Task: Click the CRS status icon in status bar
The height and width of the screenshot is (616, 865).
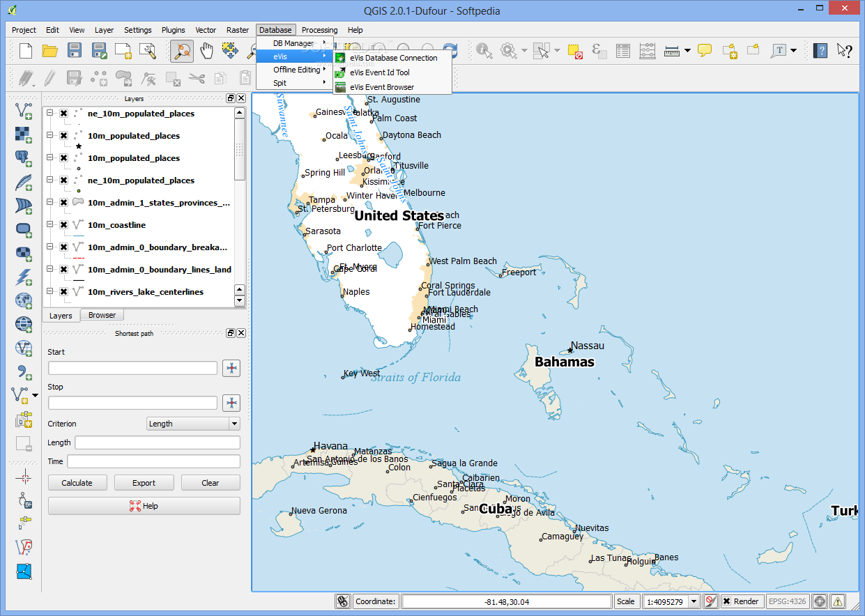Action: tap(820, 601)
